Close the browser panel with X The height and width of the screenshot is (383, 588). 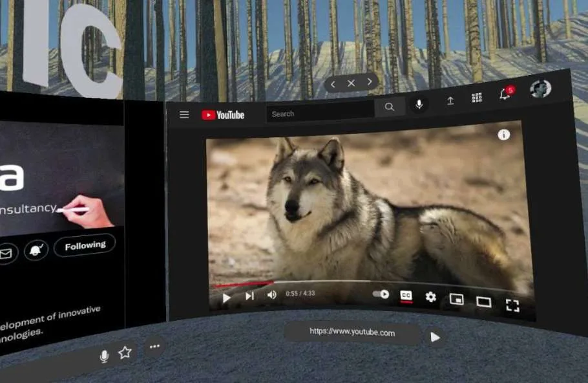tap(351, 83)
